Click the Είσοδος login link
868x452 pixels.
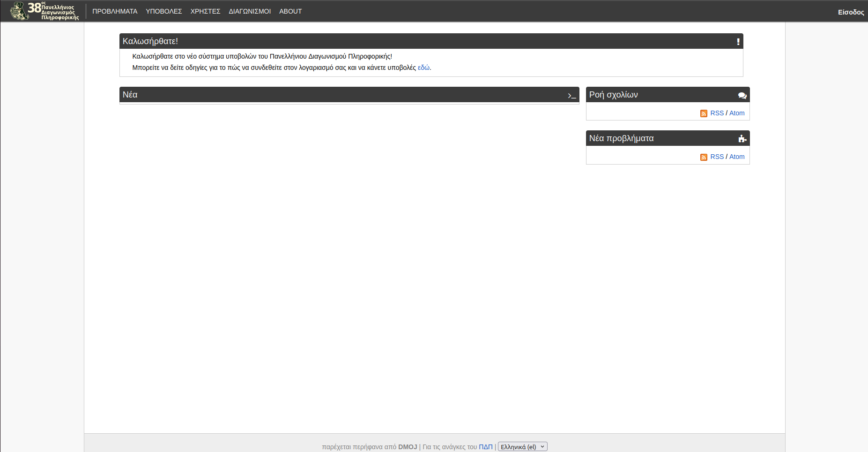pyautogui.click(x=851, y=12)
